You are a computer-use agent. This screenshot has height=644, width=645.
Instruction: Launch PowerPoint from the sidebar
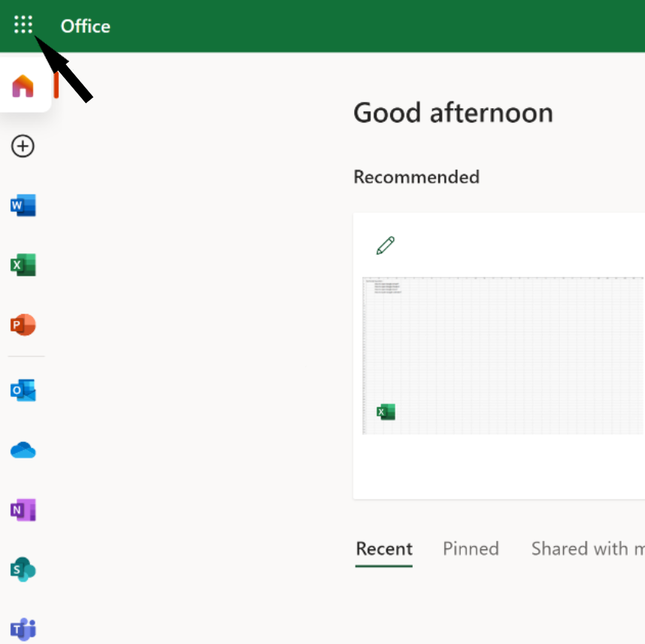[23, 325]
